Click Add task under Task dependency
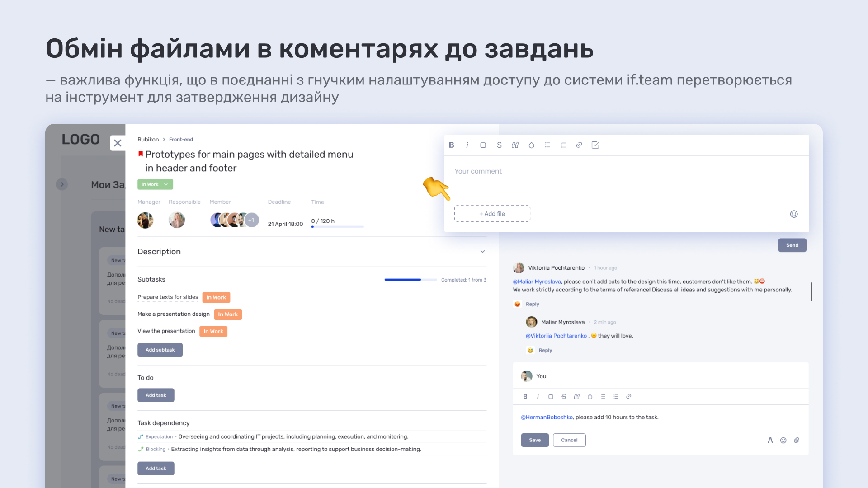Screen dimensions: 868x488 tap(156, 469)
